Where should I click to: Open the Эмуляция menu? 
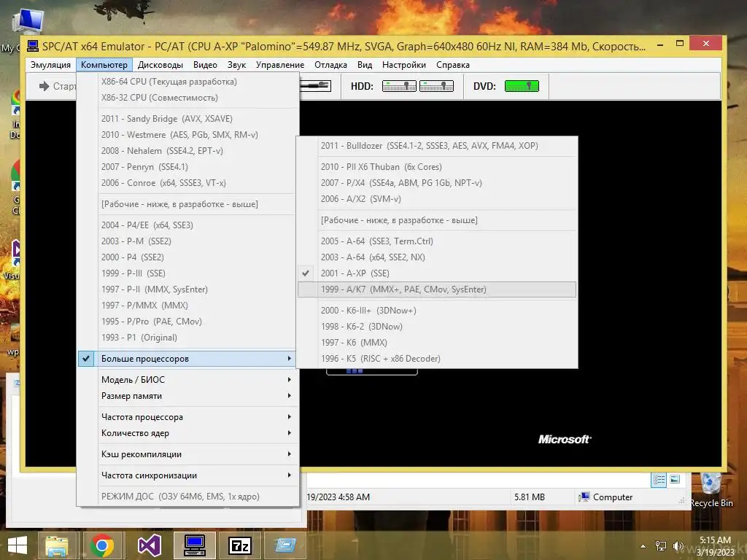(x=50, y=65)
